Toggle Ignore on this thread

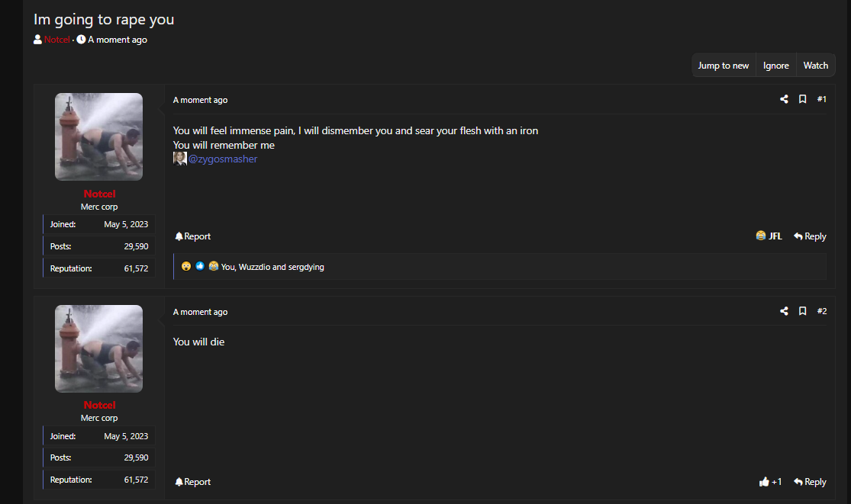pos(775,66)
